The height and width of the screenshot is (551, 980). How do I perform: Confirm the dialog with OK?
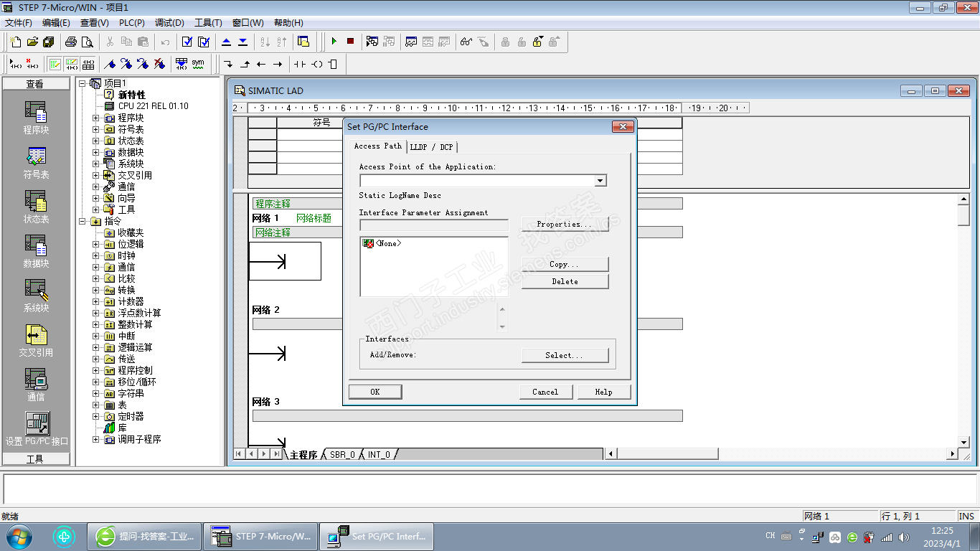tap(375, 392)
